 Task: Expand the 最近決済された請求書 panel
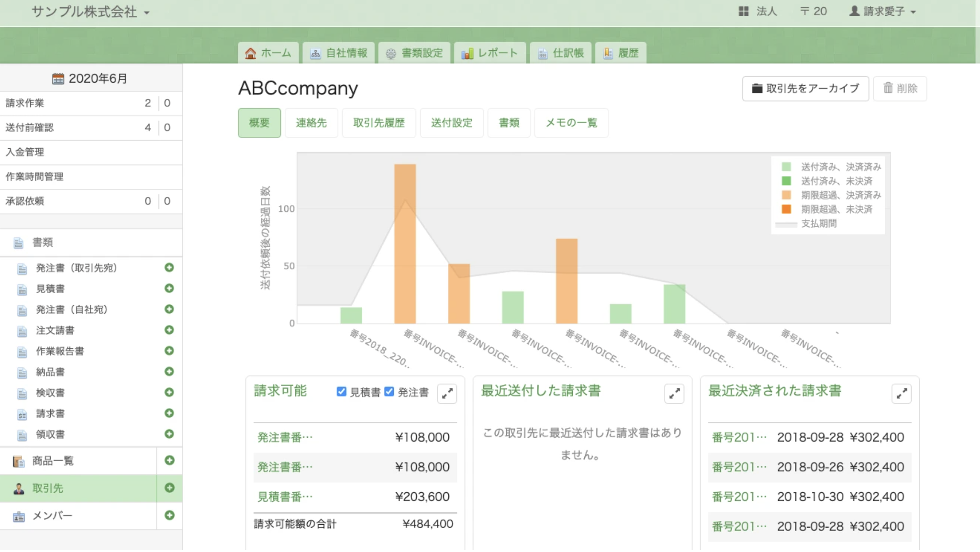pos(902,394)
